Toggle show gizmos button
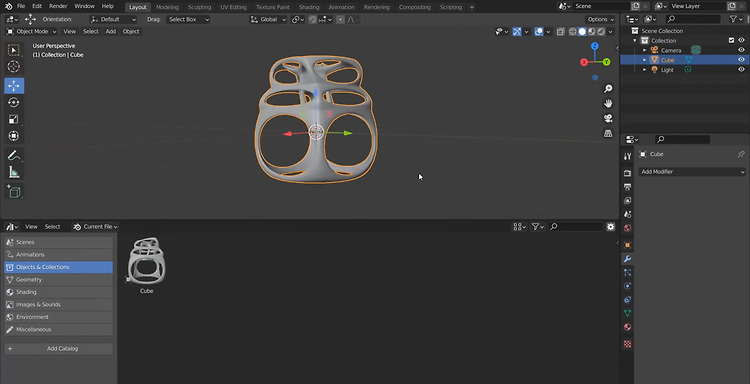750x384 pixels. [517, 32]
